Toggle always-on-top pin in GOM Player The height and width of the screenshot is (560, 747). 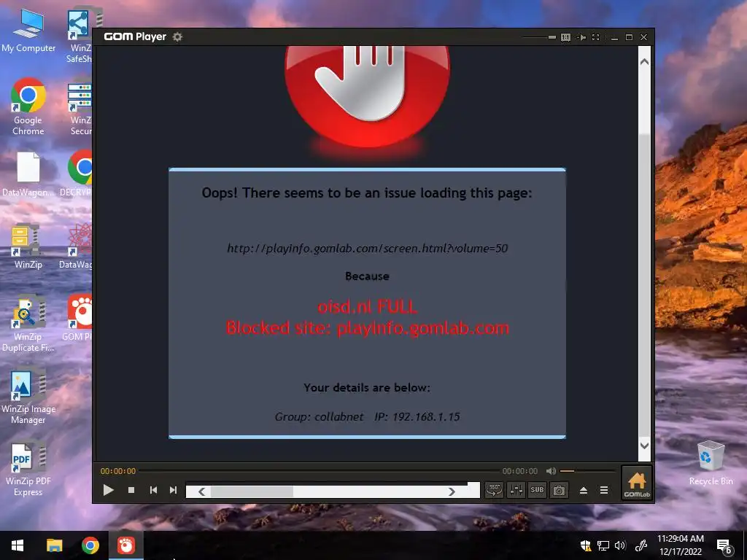point(581,37)
